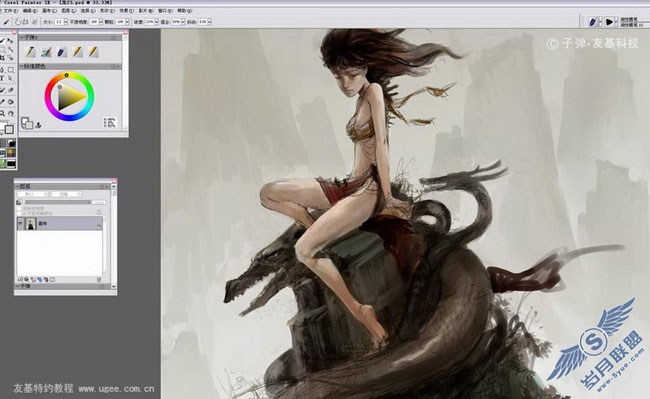650x399 pixels.
Task: Click the clone color stamp icon
Action: 38,125
